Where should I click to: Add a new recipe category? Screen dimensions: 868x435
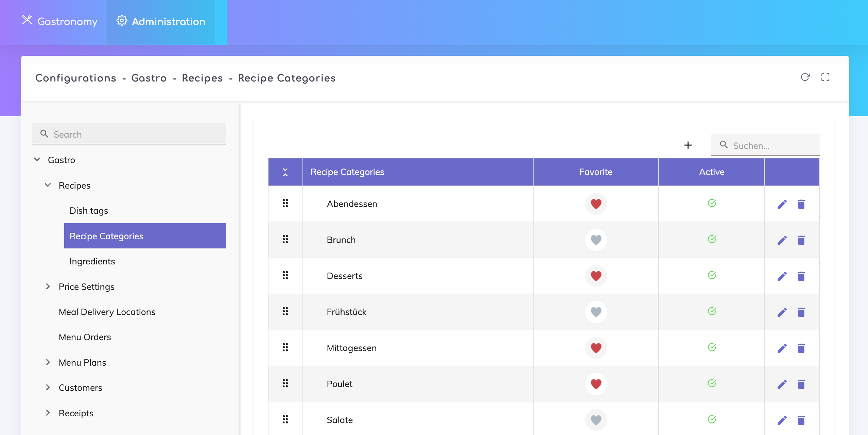(688, 145)
